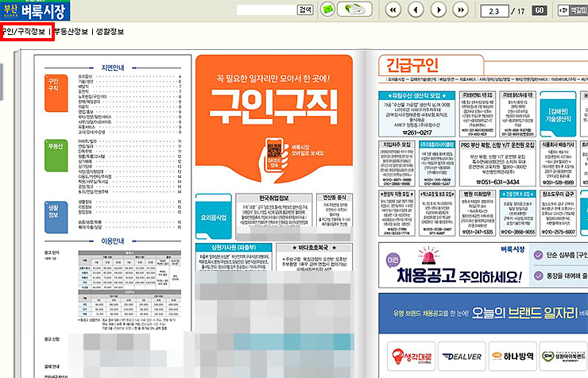This screenshot has height=378, width=588.
Task: Click the advertising price table
Action: (130, 283)
